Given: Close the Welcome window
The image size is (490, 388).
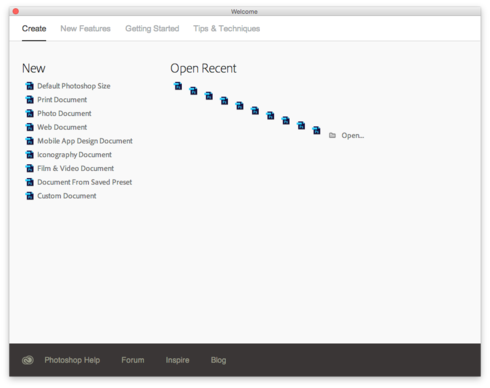Looking at the screenshot, I should 16,11.
